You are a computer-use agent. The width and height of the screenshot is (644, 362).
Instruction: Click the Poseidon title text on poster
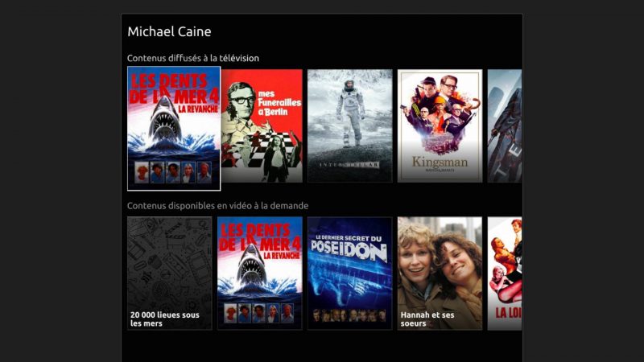[x=349, y=249]
